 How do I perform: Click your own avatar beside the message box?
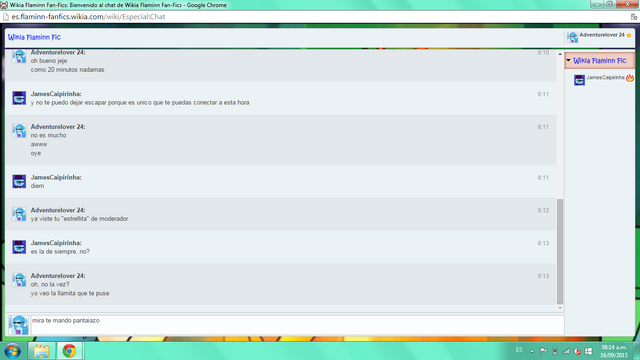[18, 325]
